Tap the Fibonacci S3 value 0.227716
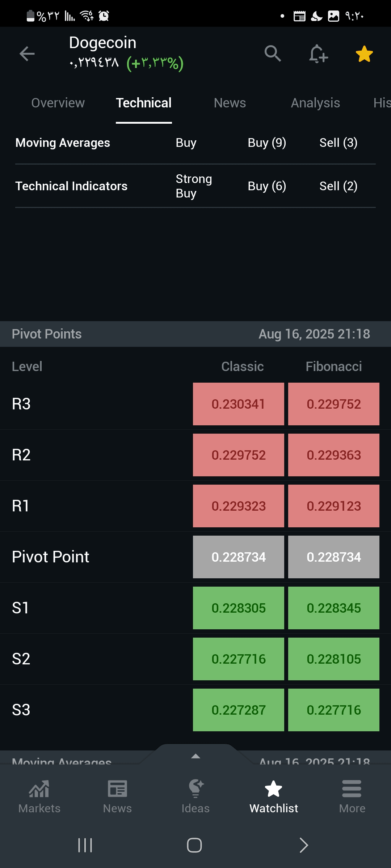 point(334,710)
